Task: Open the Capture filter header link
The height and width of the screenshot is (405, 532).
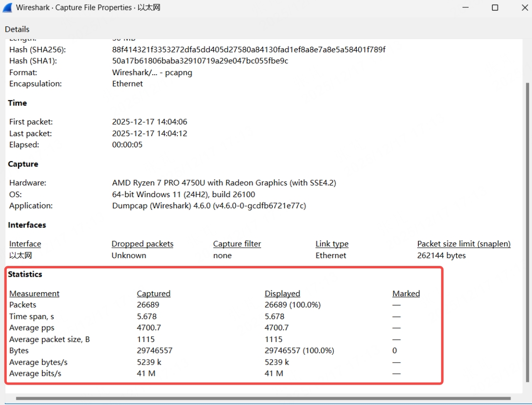Action: tap(237, 243)
